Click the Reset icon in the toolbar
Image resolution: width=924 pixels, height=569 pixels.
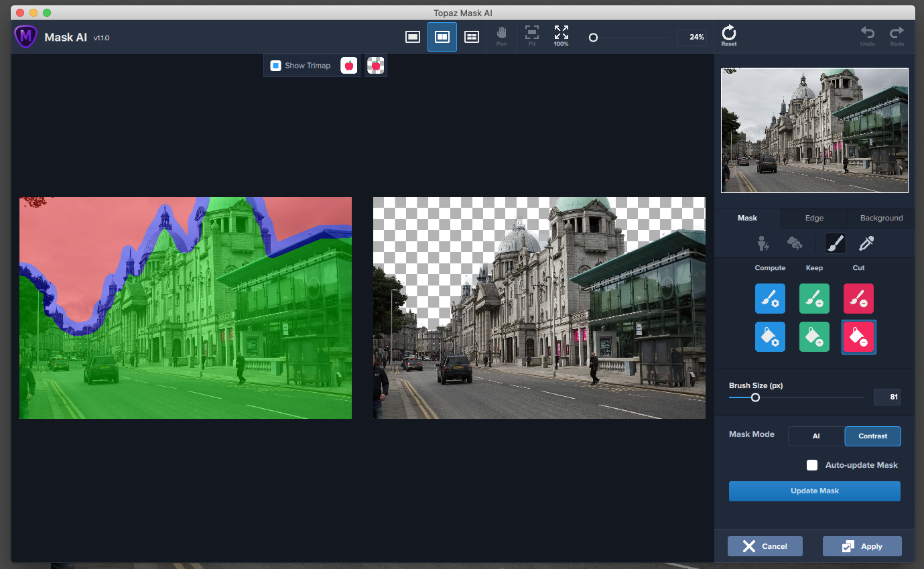click(x=729, y=36)
